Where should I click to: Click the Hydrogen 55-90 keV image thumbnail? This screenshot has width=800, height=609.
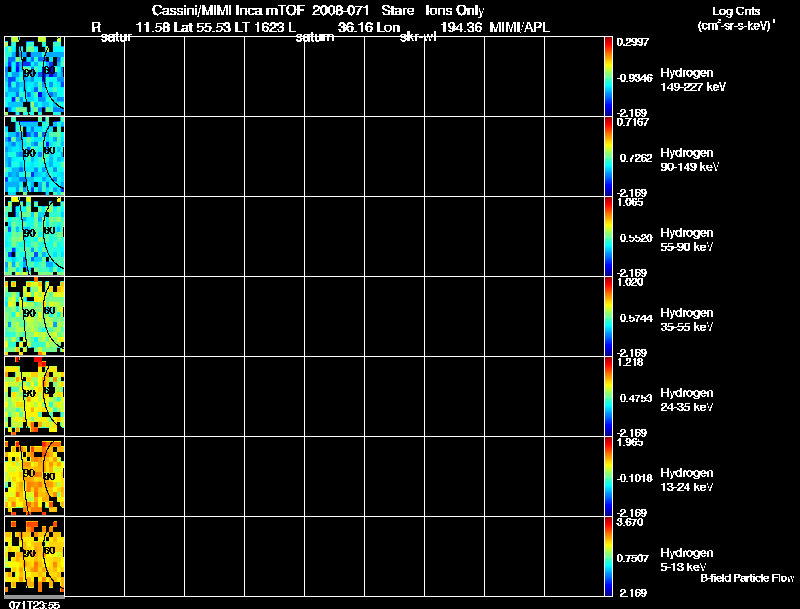tap(35, 236)
